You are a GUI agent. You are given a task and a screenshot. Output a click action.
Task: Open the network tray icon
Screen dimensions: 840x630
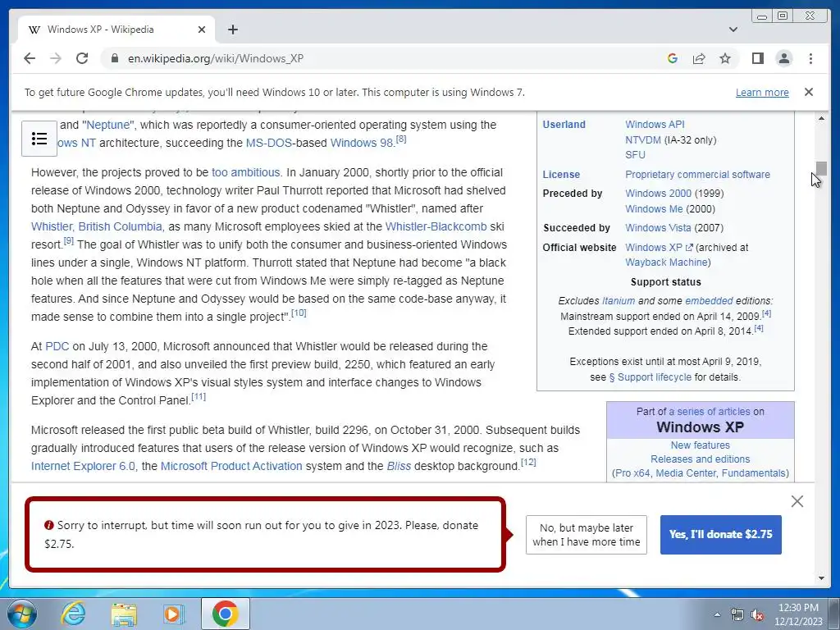tap(737, 614)
